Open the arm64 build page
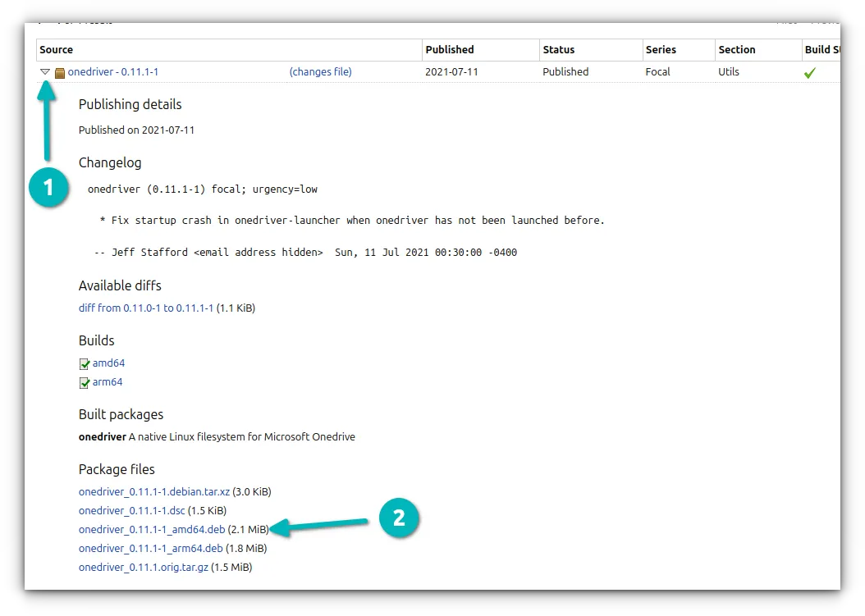 pos(107,382)
